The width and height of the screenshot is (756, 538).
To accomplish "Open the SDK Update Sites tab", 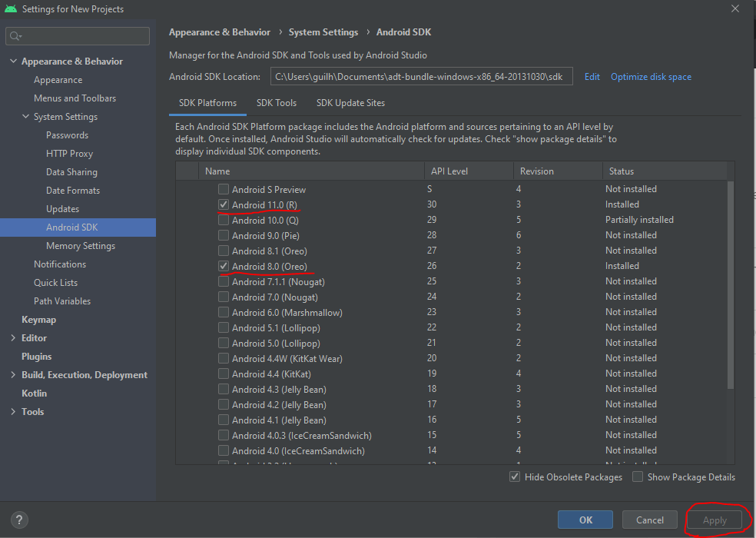I will click(x=350, y=103).
